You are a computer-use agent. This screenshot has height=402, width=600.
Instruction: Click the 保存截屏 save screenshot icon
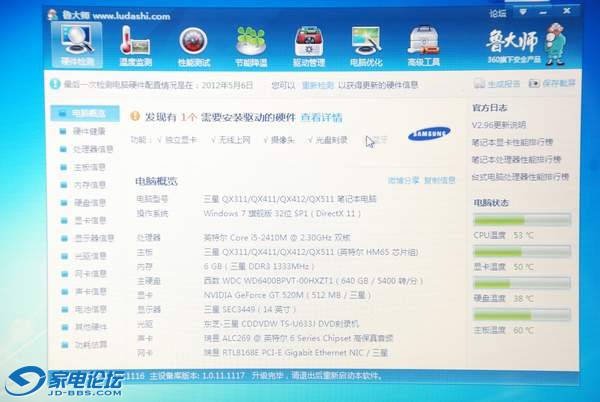click(x=534, y=83)
